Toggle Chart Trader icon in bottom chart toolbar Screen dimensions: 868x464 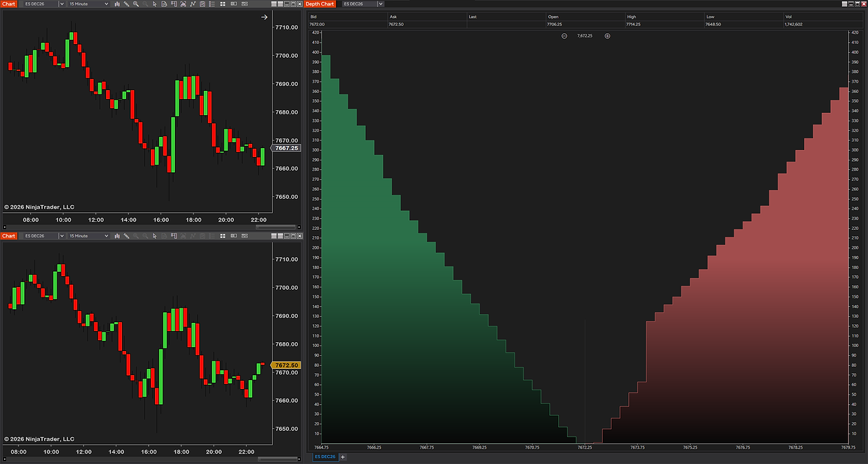[x=174, y=235]
